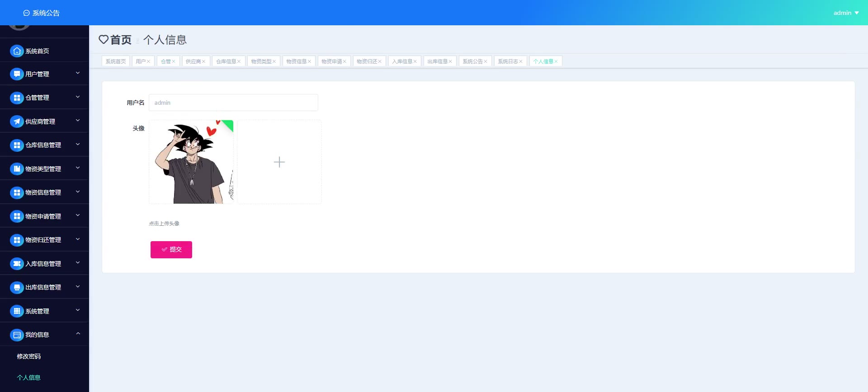Open 系统公告 link in top bar

point(46,13)
